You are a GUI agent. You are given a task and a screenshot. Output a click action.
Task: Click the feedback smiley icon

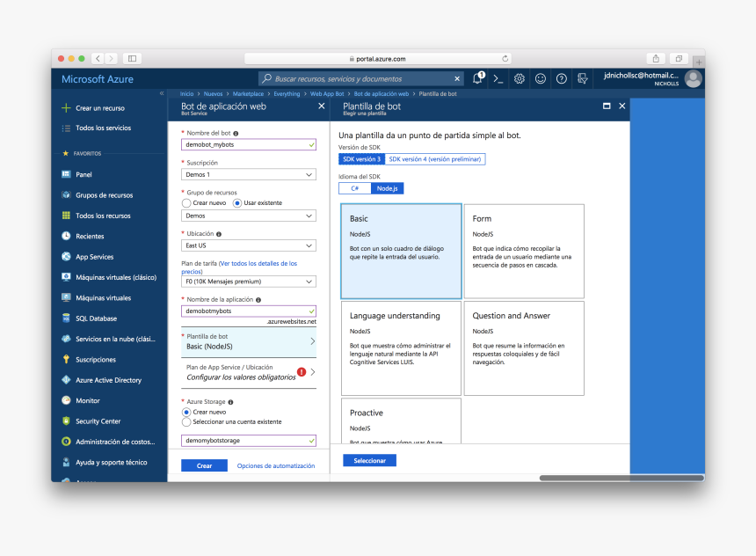pyautogui.click(x=541, y=78)
